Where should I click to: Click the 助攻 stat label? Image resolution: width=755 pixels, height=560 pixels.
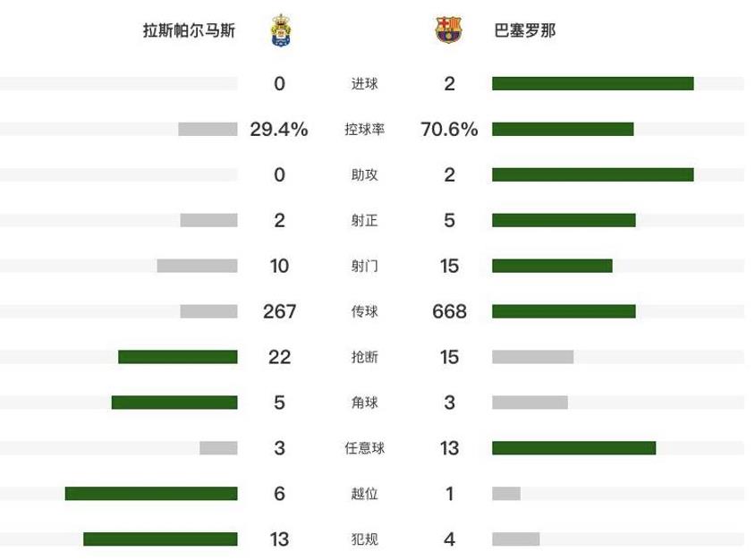coord(365,175)
